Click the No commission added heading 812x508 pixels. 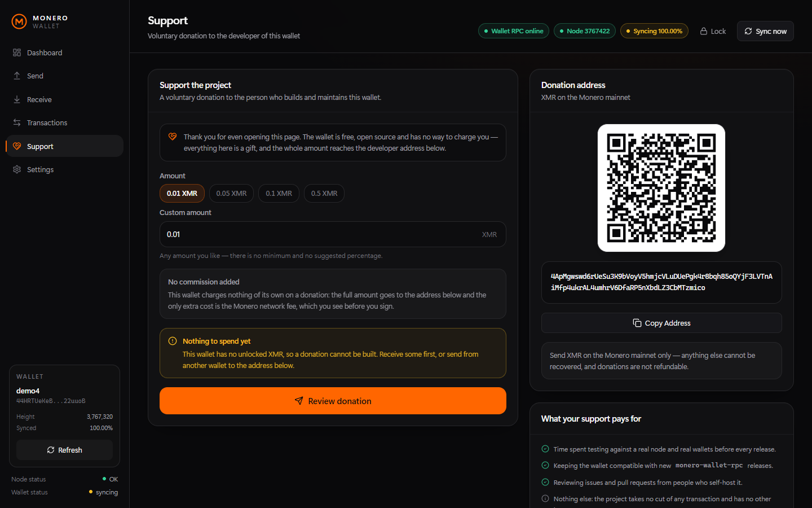click(204, 282)
